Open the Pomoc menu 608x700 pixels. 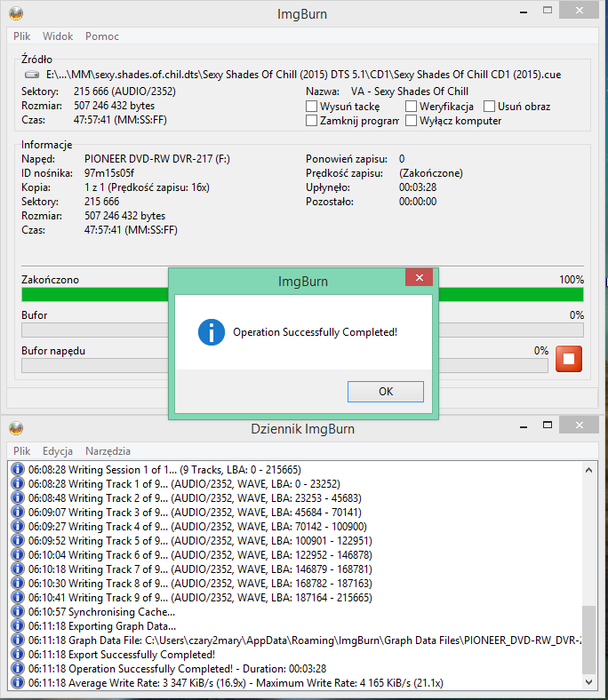point(102,36)
